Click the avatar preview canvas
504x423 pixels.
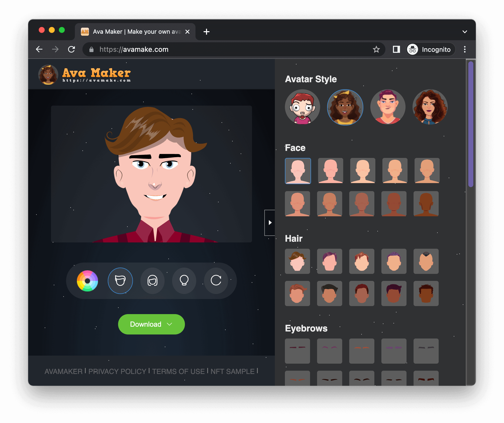pyautogui.click(x=152, y=174)
